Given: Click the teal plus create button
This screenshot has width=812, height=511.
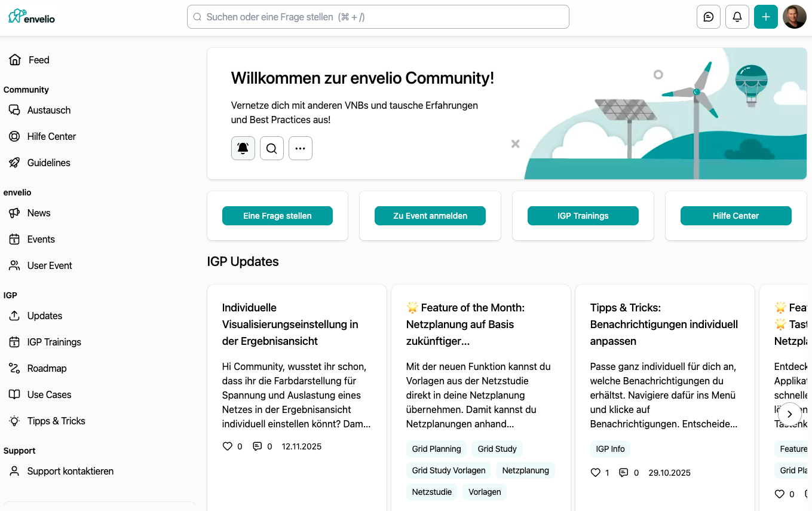Looking at the screenshot, I should coord(765,17).
